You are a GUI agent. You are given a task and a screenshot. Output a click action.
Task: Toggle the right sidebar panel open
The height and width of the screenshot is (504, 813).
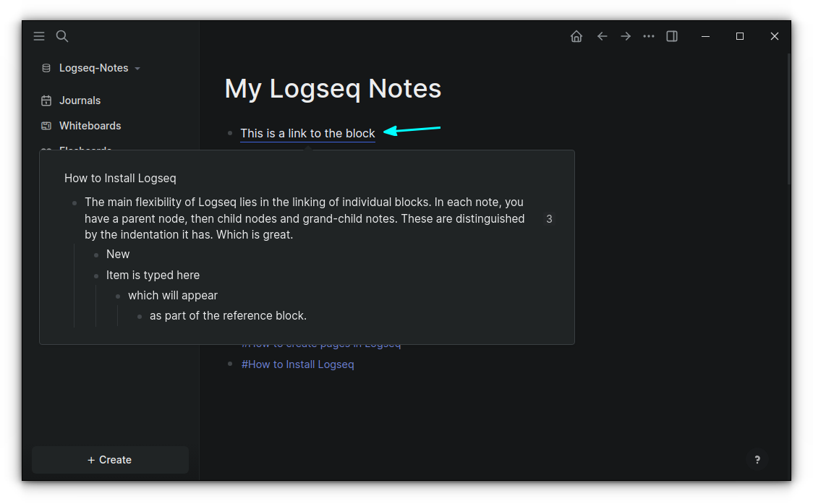(x=672, y=35)
